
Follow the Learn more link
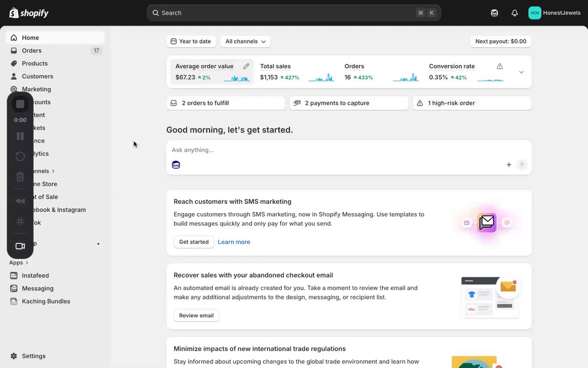(234, 242)
